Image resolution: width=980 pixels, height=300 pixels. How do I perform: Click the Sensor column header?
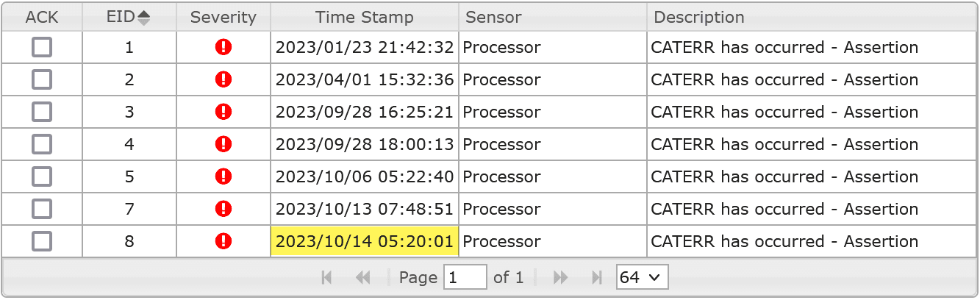click(553, 17)
